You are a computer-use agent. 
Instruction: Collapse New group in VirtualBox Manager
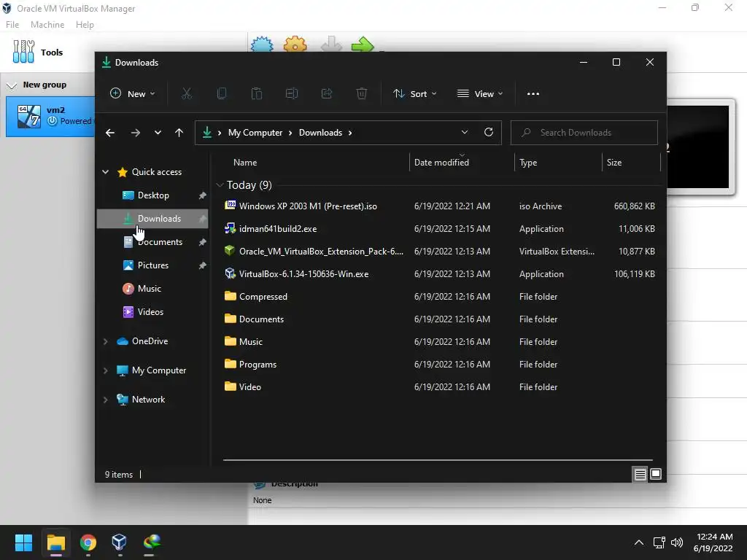tap(12, 85)
